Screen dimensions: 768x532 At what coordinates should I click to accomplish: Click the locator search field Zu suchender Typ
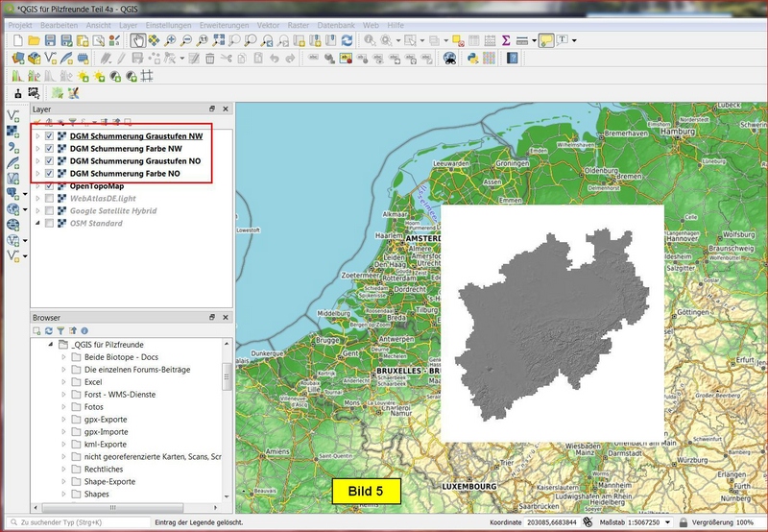point(79,522)
